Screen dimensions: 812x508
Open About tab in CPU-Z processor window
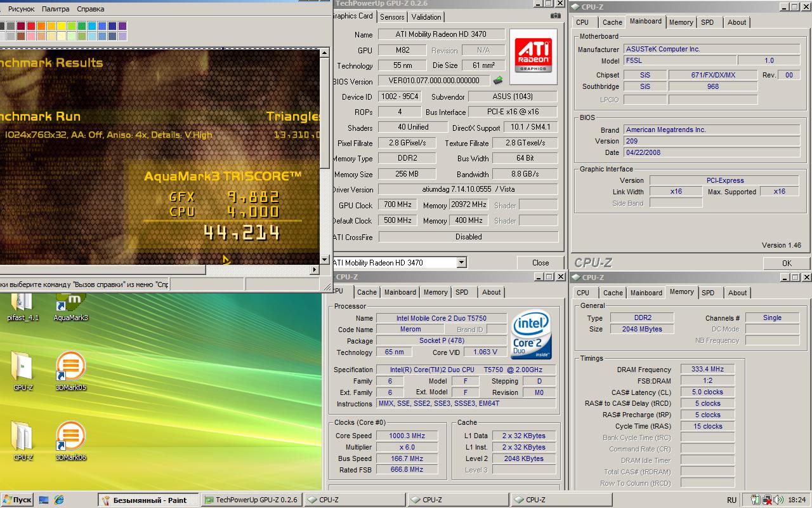[x=491, y=292]
